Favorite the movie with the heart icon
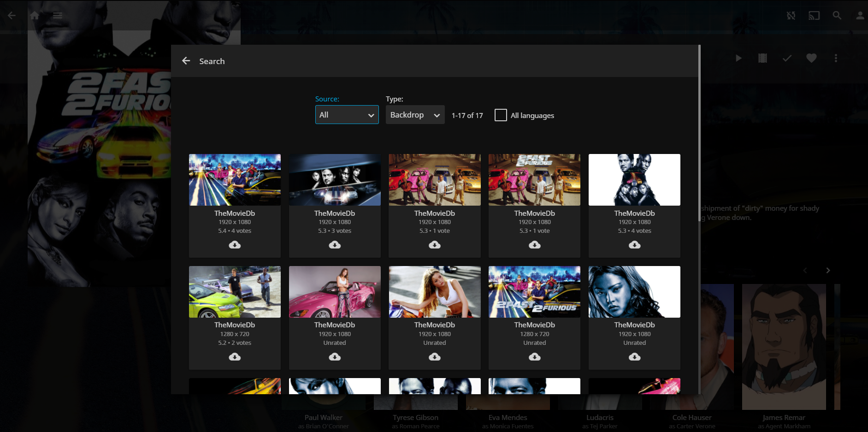 point(812,58)
